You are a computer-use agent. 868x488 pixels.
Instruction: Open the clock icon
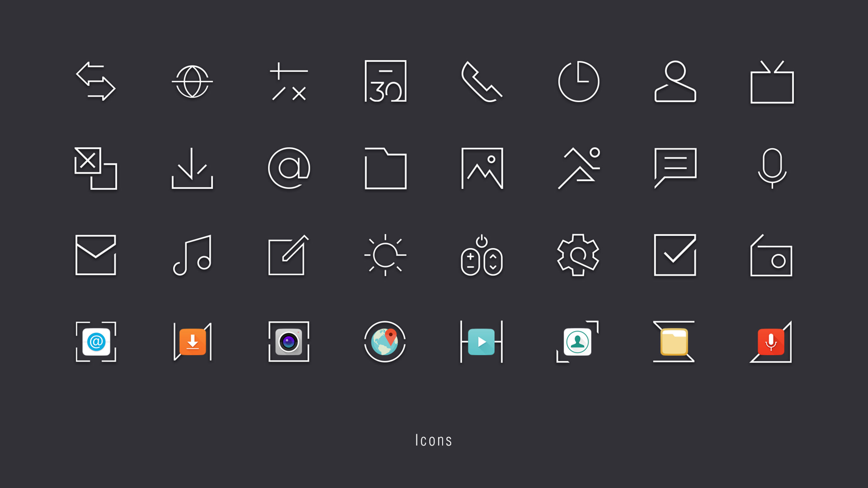click(578, 82)
